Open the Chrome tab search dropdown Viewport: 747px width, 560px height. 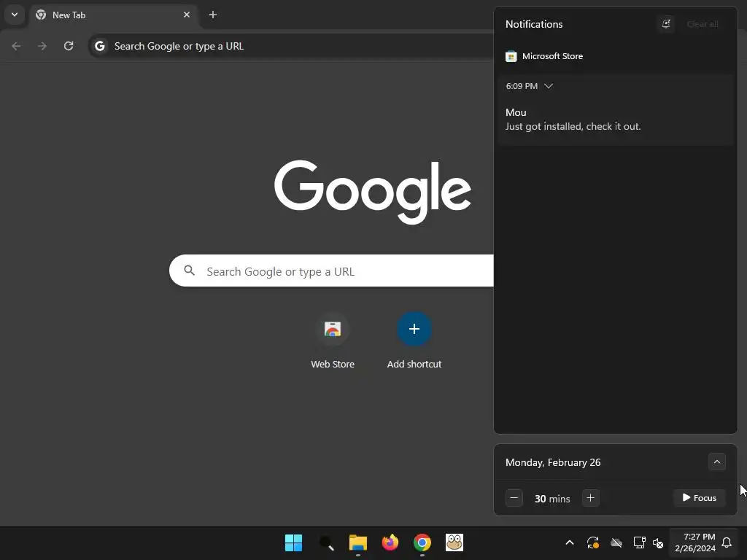pyautogui.click(x=15, y=15)
